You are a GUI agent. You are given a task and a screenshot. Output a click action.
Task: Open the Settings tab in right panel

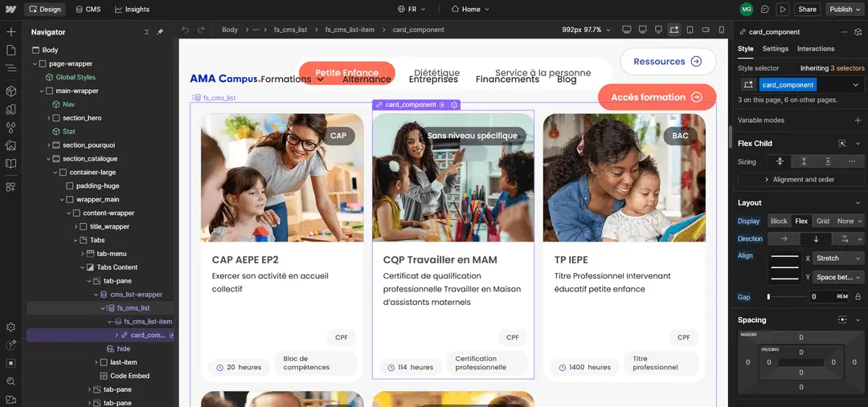coord(775,49)
